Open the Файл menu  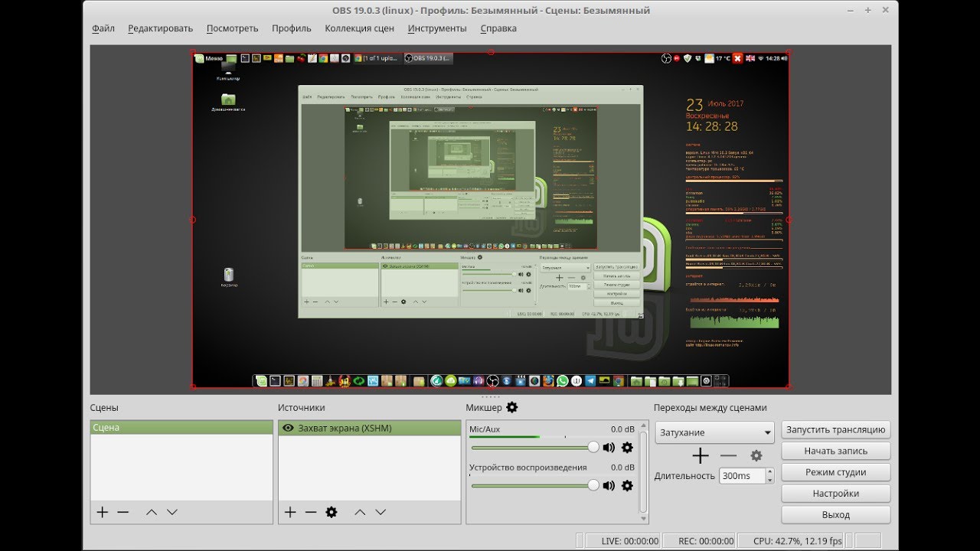click(x=103, y=28)
